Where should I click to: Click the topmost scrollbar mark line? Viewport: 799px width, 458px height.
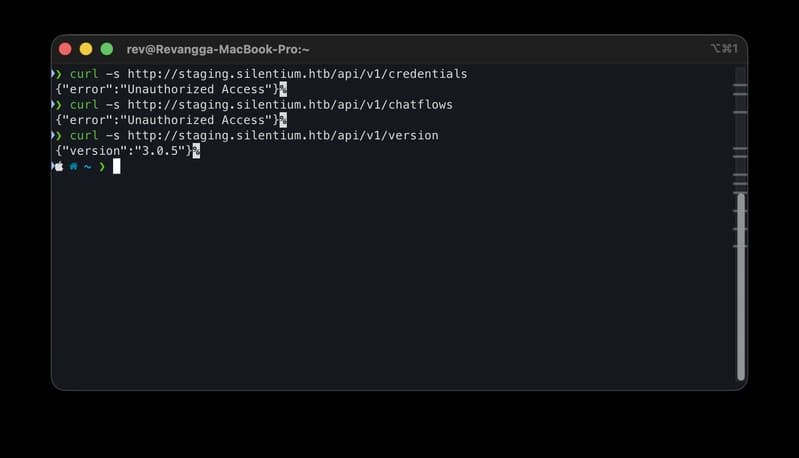pos(740,85)
